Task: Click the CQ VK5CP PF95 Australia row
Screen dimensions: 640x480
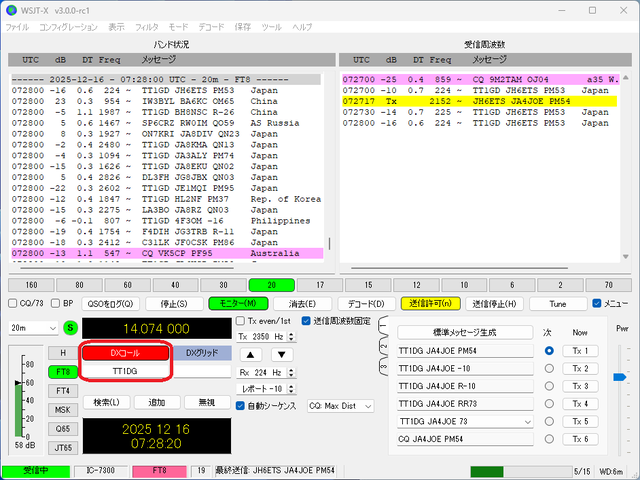Action: (x=167, y=253)
